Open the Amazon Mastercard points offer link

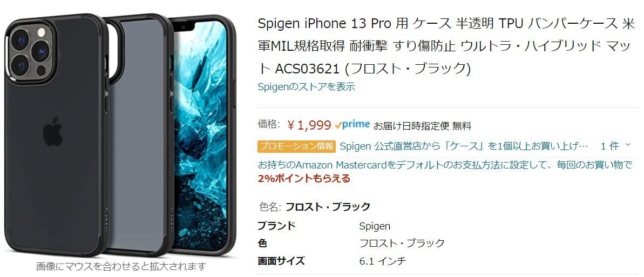click(x=445, y=165)
